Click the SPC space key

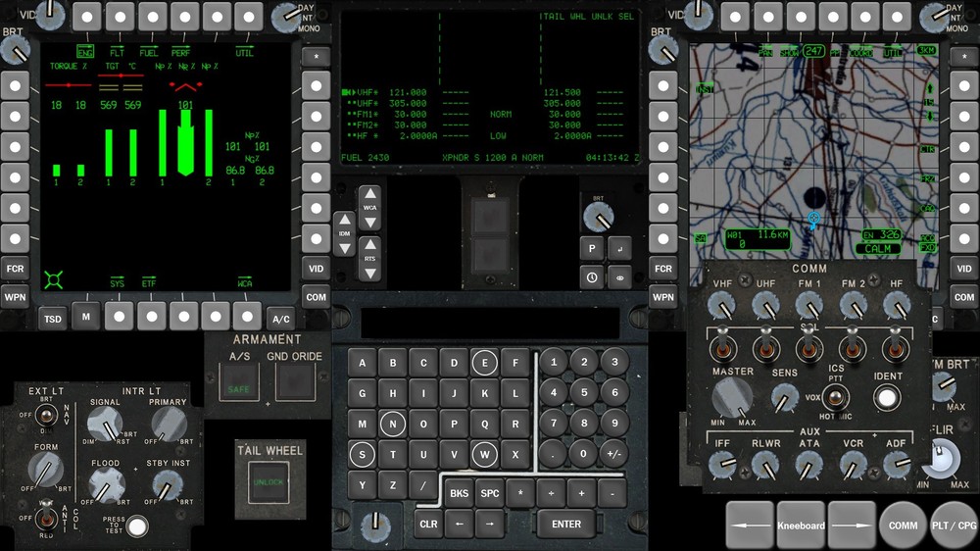coord(489,493)
